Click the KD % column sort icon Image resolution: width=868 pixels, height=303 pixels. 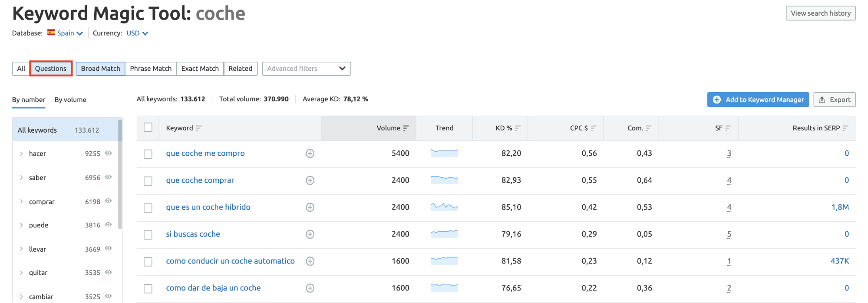518,128
